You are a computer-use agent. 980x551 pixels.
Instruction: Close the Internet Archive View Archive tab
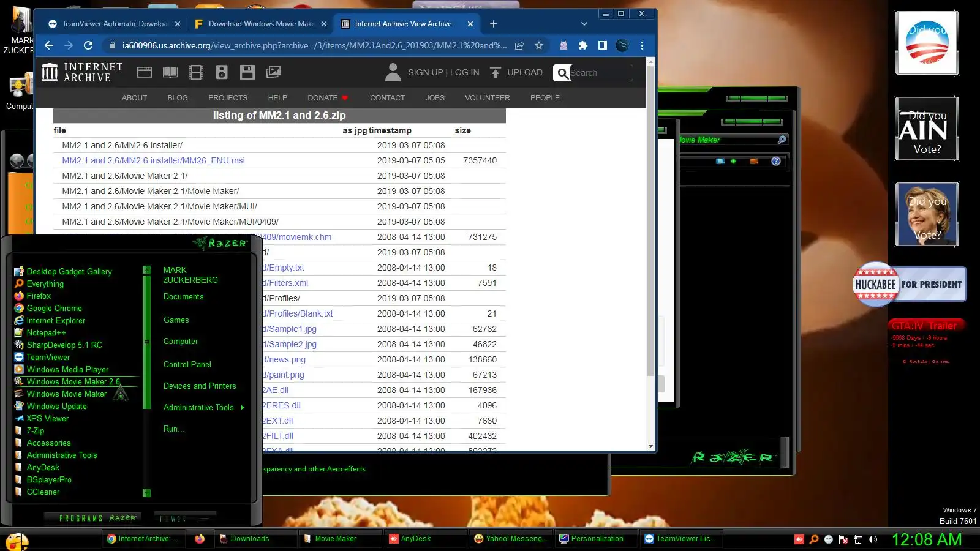(x=470, y=24)
